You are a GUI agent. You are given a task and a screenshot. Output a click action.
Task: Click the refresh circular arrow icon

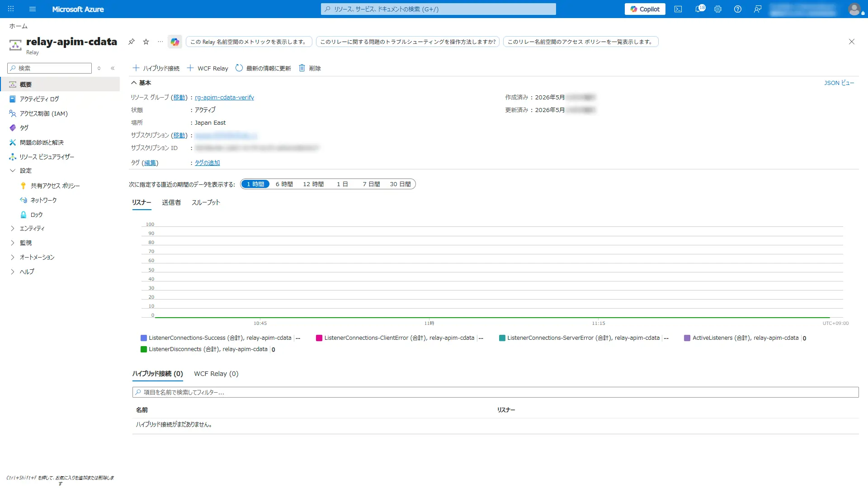239,68
